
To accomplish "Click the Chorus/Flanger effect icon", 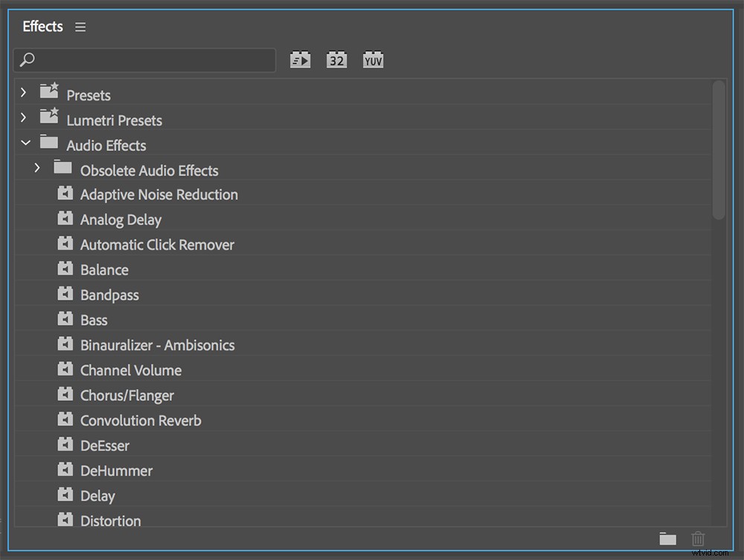I will coord(65,395).
